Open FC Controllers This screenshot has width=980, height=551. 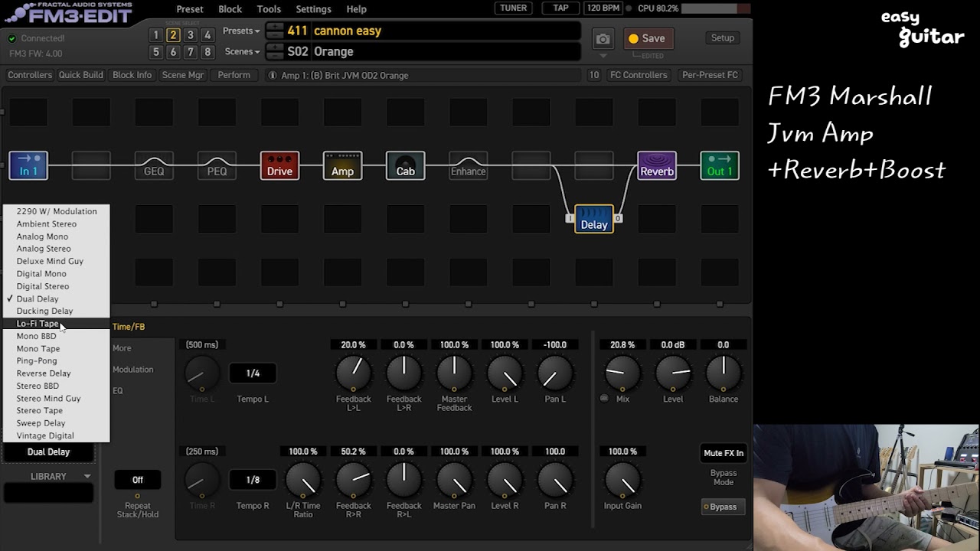click(639, 75)
